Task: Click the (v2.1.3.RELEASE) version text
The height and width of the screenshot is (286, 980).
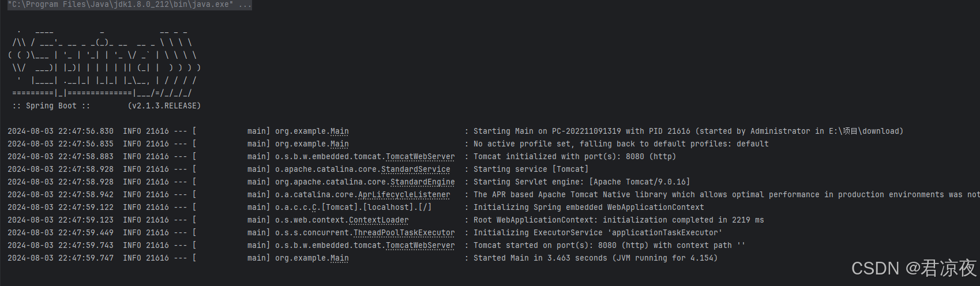Action: pos(164,106)
